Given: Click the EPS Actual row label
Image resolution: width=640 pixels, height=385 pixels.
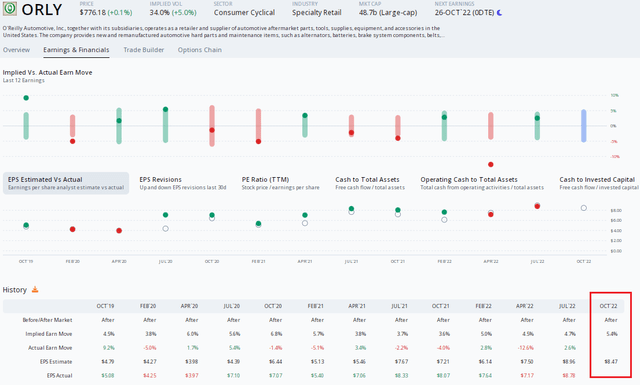Looking at the screenshot, I should [x=59, y=376].
